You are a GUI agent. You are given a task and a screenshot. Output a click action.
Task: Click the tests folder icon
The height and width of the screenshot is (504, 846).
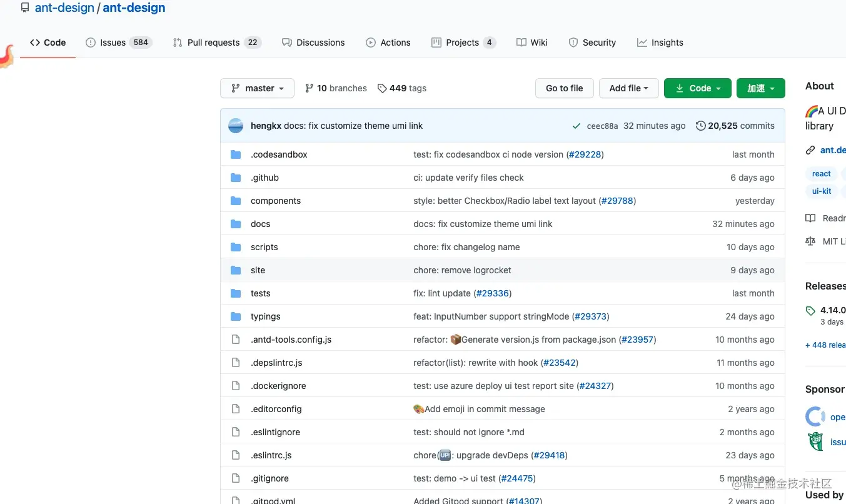pyautogui.click(x=236, y=293)
